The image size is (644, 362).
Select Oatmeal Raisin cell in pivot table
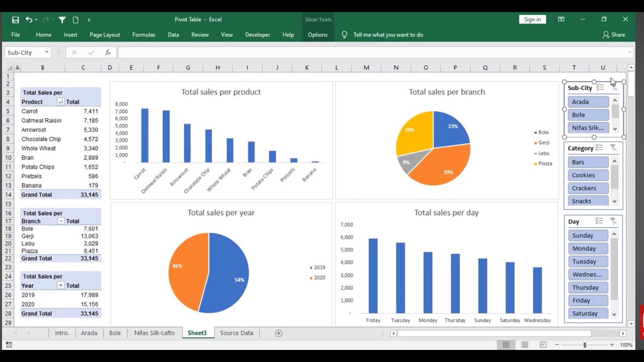(x=42, y=121)
